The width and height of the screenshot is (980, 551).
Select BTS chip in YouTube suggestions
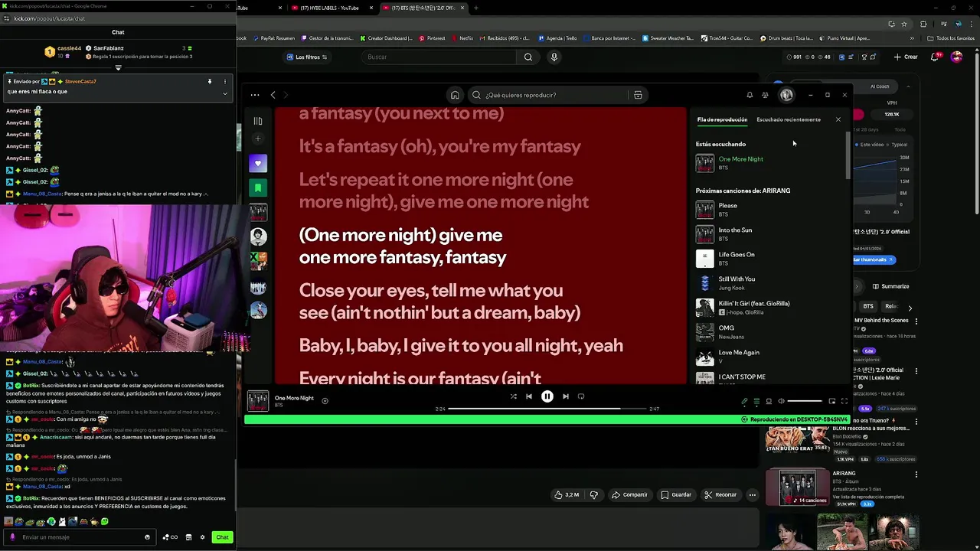pos(868,306)
